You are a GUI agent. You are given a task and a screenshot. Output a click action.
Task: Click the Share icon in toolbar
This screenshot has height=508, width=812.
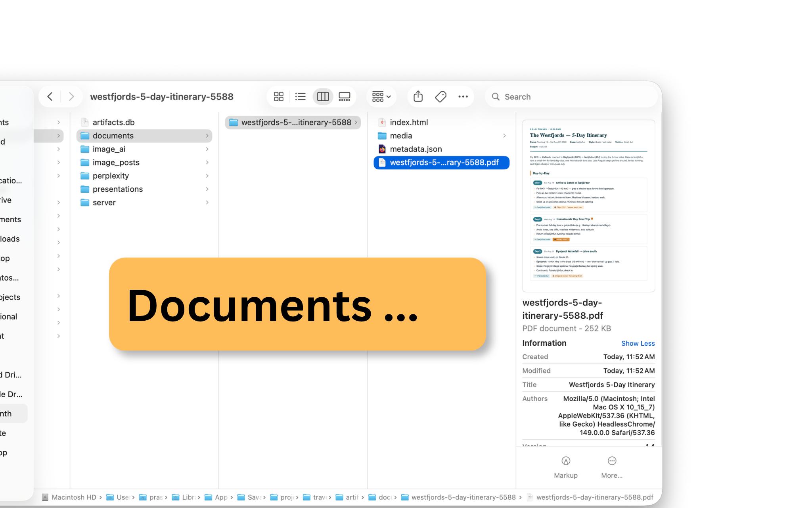point(418,96)
